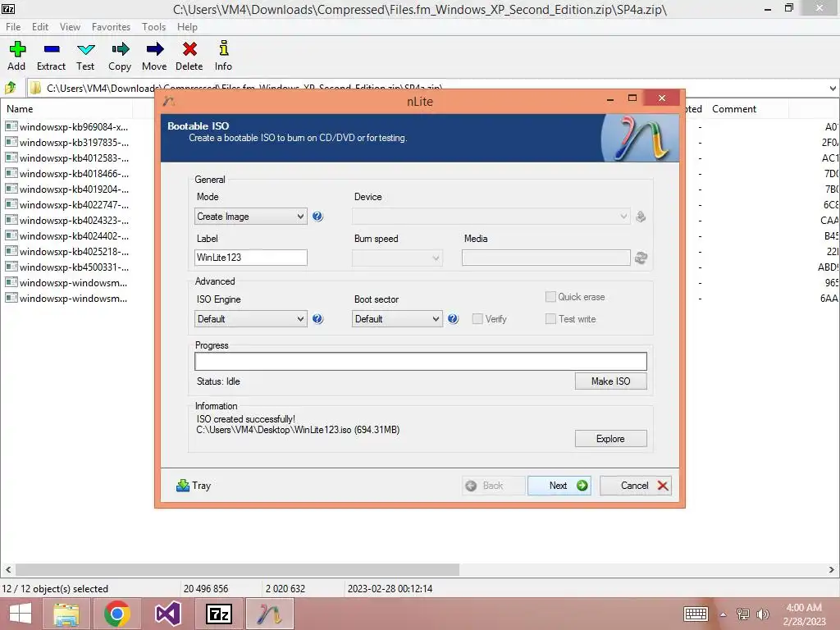Image resolution: width=840 pixels, height=630 pixels.
Task: Open the Help menu in 7-Zip
Action: tap(188, 27)
